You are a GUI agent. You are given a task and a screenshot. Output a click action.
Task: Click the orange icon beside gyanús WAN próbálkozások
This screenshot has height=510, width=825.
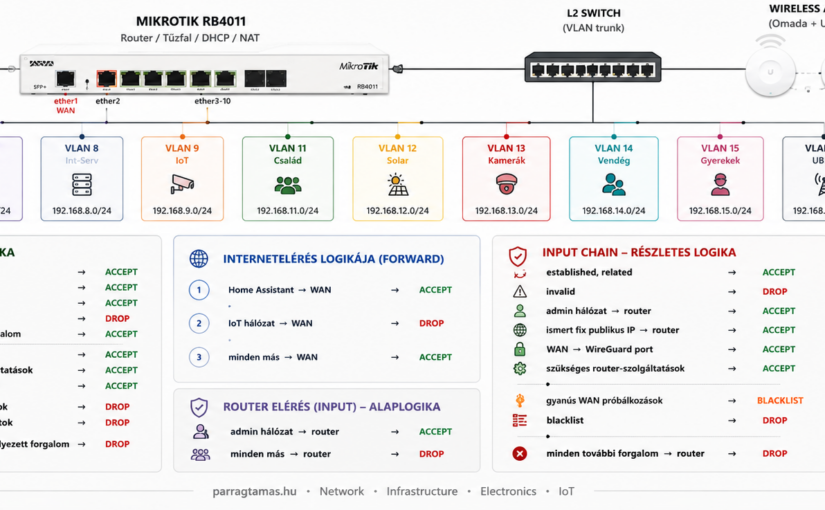[x=520, y=401]
